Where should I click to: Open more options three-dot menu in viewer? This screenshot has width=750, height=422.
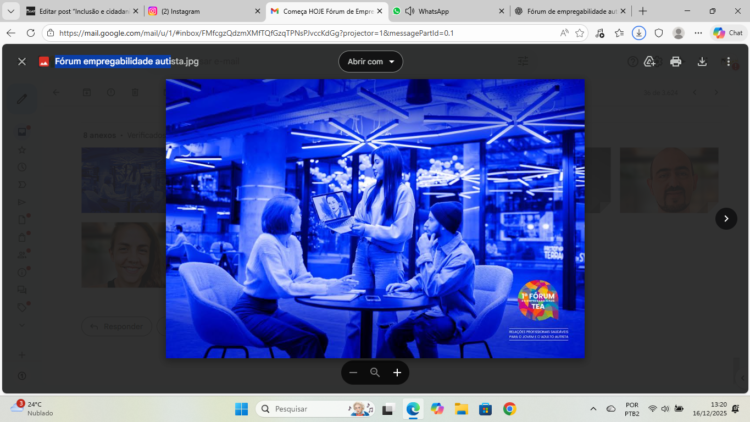click(x=728, y=61)
